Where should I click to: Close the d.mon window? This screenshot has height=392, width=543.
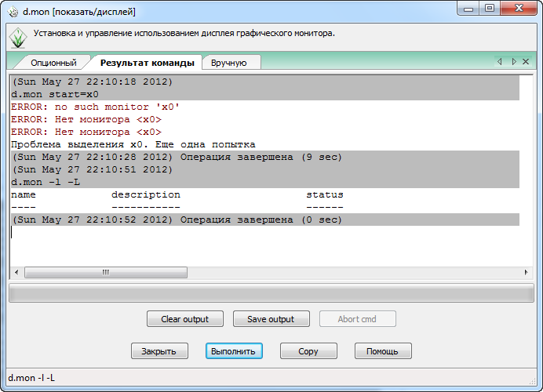point(519,9)
